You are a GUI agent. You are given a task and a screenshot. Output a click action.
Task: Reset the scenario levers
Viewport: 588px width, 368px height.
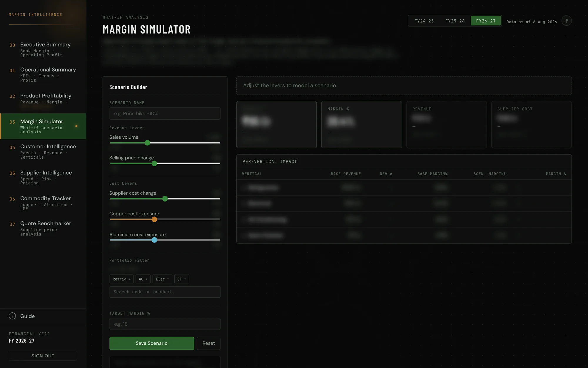(x=208, y=343)
